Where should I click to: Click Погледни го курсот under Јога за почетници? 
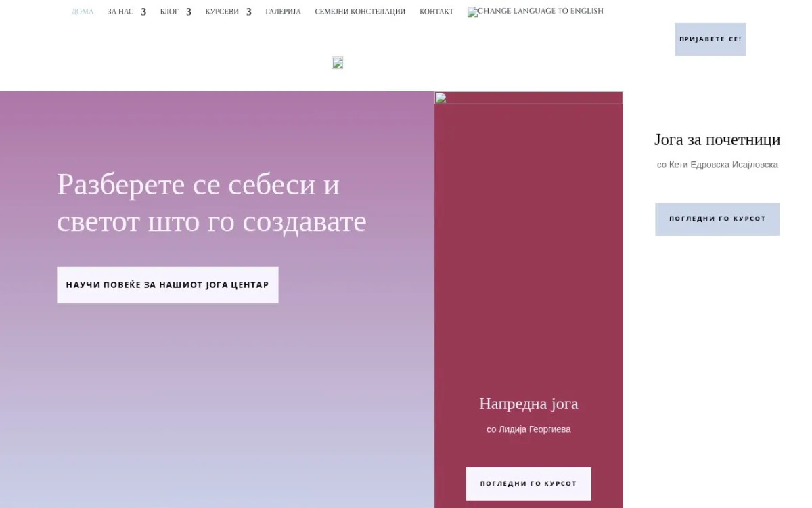tap(717, 219)
